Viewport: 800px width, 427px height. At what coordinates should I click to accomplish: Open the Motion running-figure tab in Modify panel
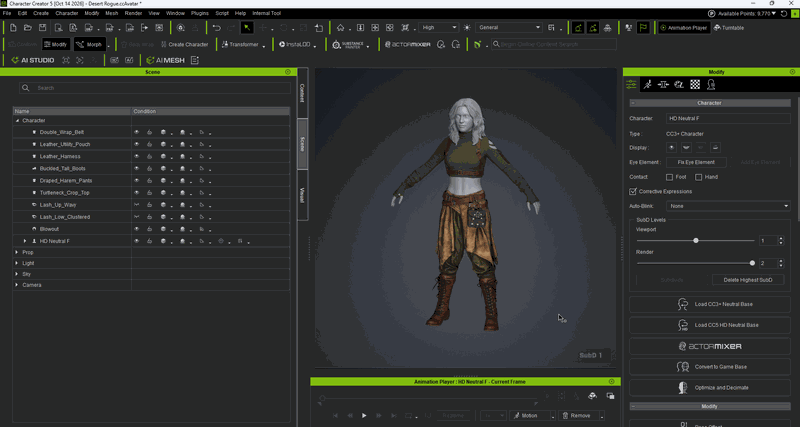point(647,85)
